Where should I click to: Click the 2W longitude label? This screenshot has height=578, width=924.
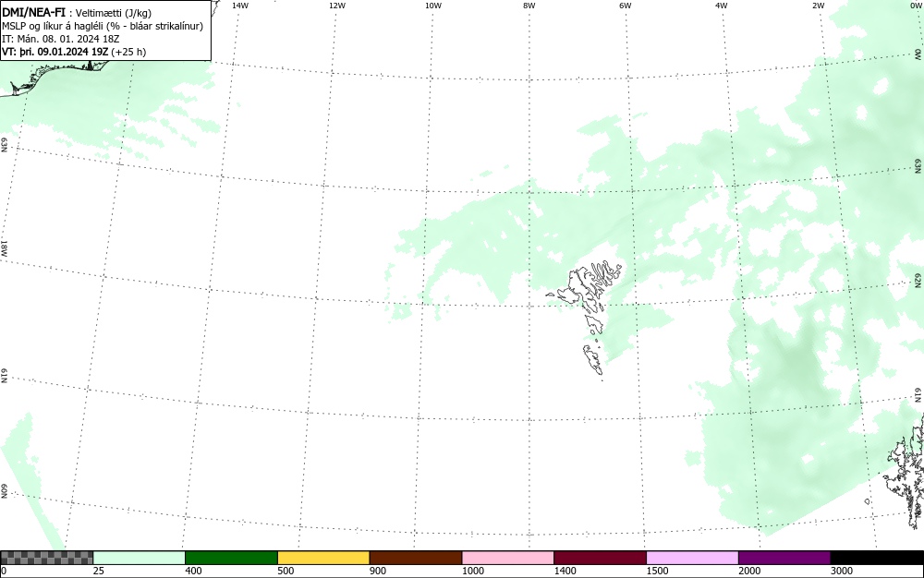[818, 6]
